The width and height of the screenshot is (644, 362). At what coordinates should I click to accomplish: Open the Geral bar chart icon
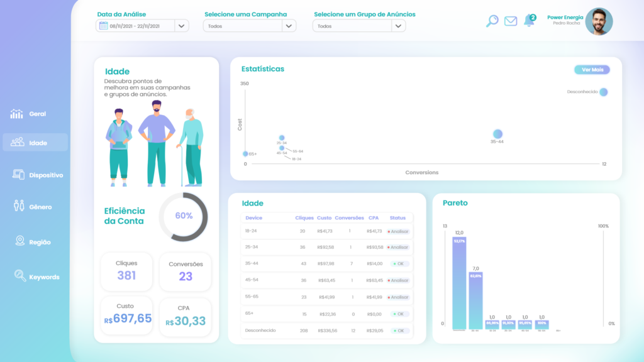[x=16, y=114]
